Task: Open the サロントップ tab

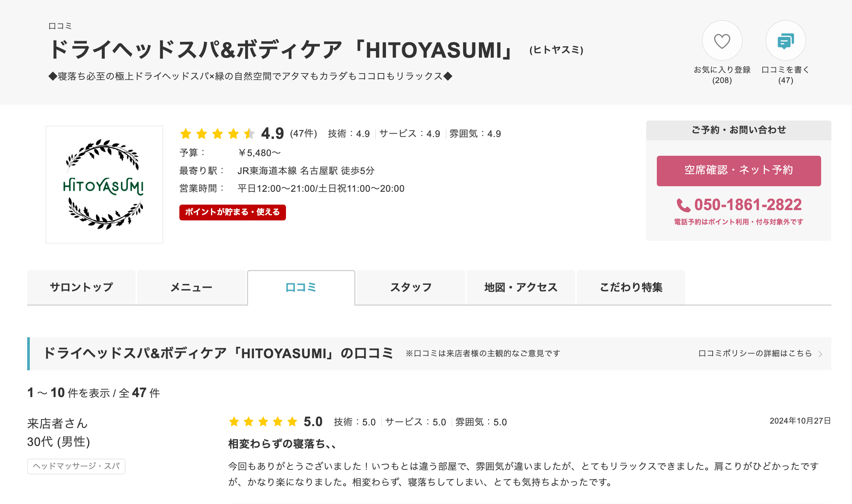Action: coord(81,287)
